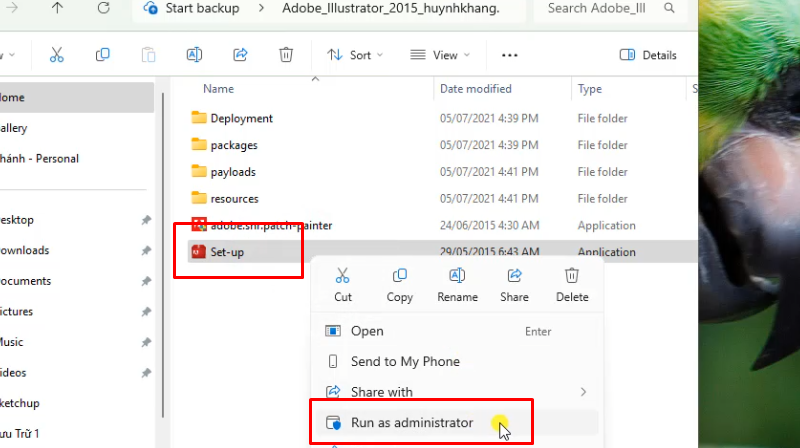Click the Deployment folder date 05/07/2021 4:39 PM
Viewport: 800px width, 448px height.
[489, 118]
